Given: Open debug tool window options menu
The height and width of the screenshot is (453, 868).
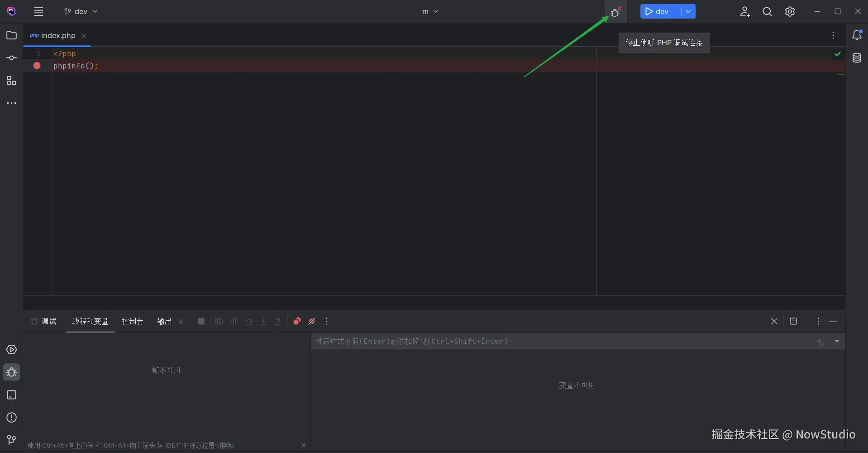Looking at the screenshot, I should pos(819,321).
